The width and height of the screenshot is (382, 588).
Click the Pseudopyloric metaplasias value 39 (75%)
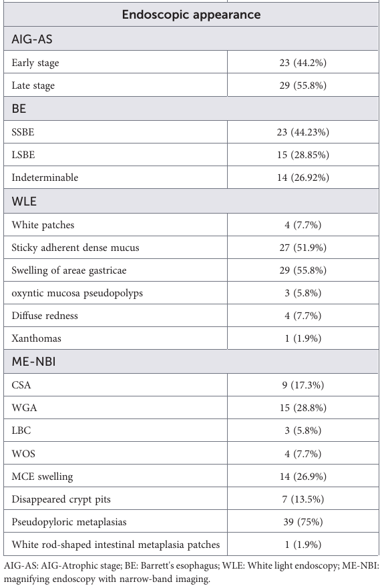(x=303, y=522)
